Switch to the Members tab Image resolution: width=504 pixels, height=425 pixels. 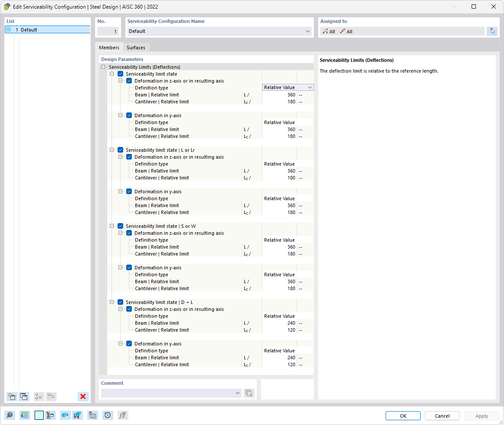pos(108,47)
